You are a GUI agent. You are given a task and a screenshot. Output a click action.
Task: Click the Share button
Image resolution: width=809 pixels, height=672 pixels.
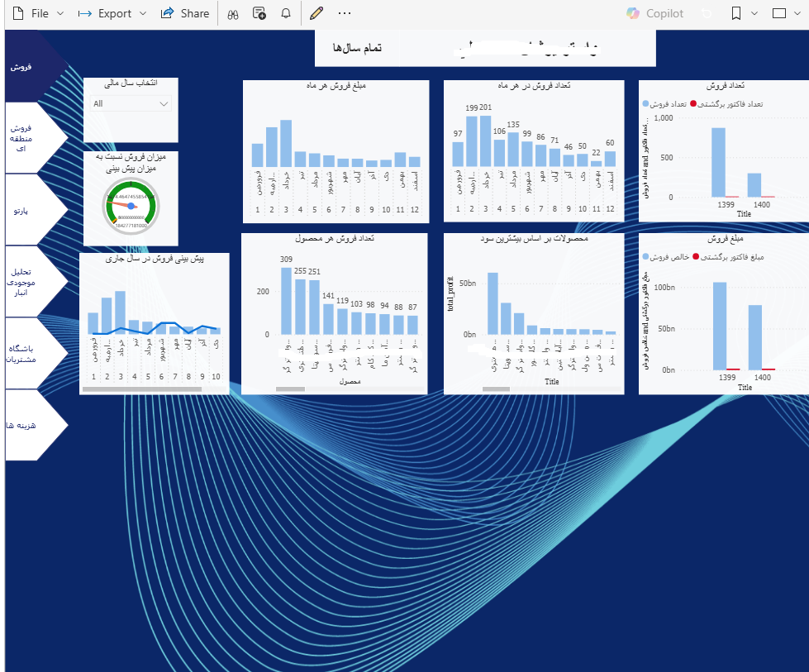pyautogui.click(x=185, y=13)
